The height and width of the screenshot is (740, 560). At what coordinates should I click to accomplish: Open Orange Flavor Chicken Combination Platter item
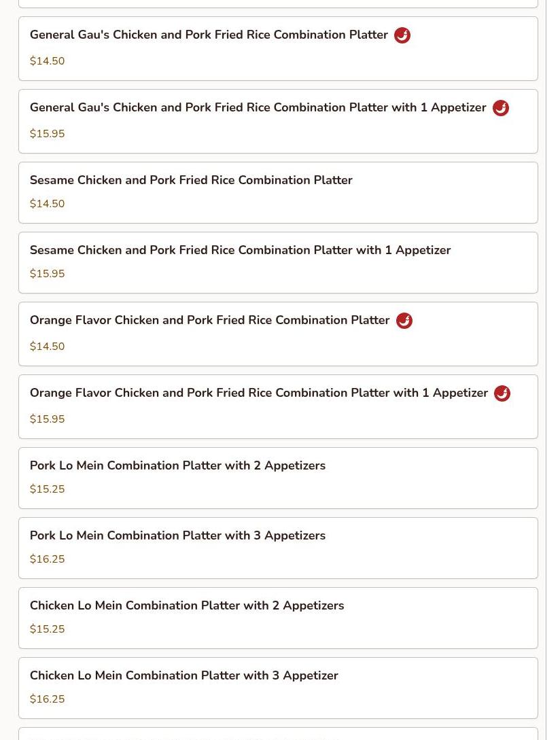[209, 321]
